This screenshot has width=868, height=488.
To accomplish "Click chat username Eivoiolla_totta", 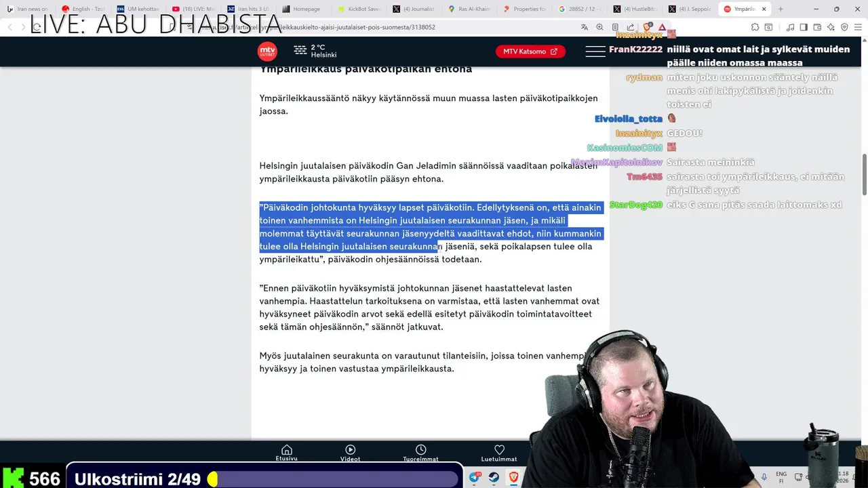I will click(x=629, y=119).
